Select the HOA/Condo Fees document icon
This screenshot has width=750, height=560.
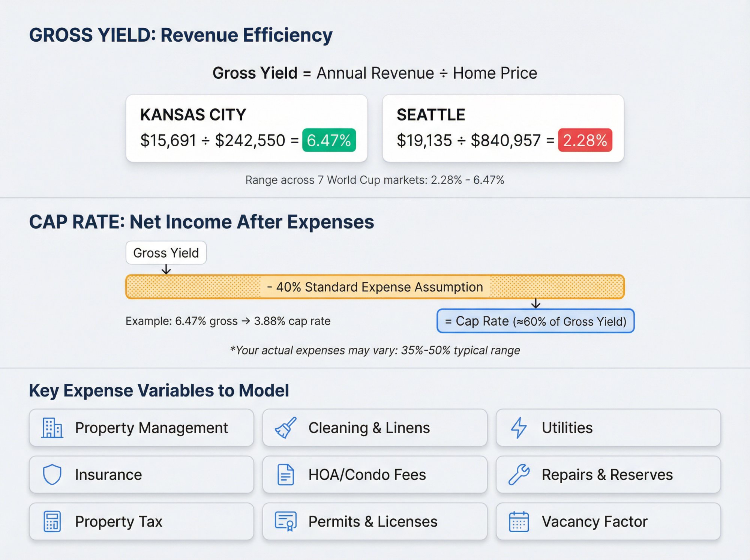[x=286, y=474]
